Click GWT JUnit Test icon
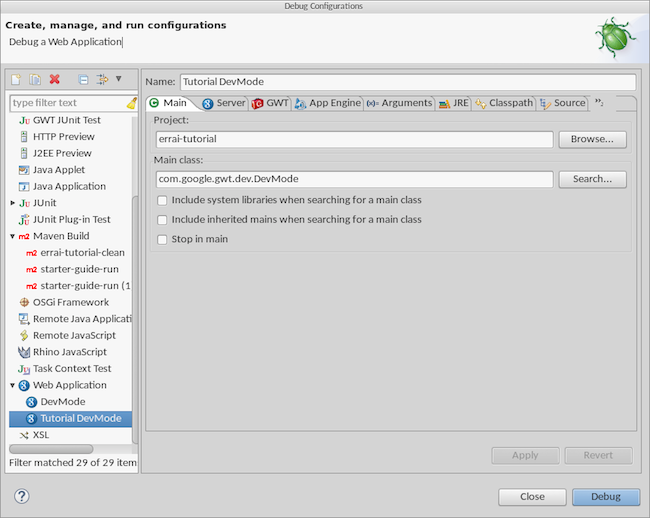This screenshot has width=650, height=518. (x=24, y=120)
